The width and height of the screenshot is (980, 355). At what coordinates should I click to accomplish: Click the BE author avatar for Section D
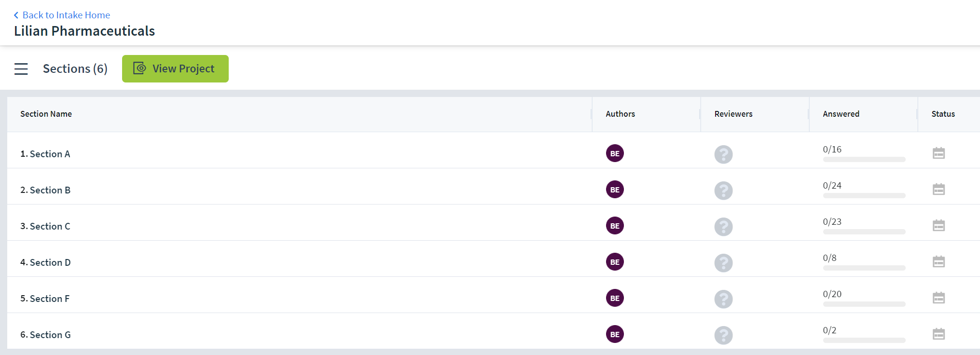coord(615,262)
